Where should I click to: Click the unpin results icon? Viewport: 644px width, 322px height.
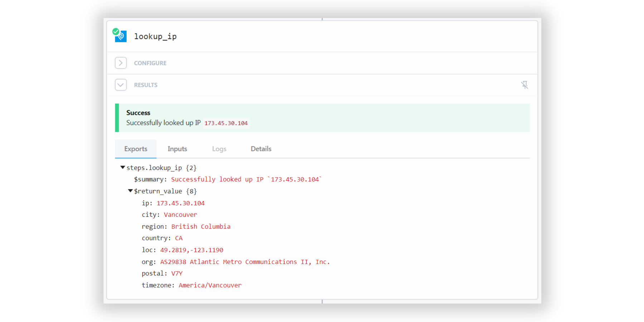click(x=525, y=85)
